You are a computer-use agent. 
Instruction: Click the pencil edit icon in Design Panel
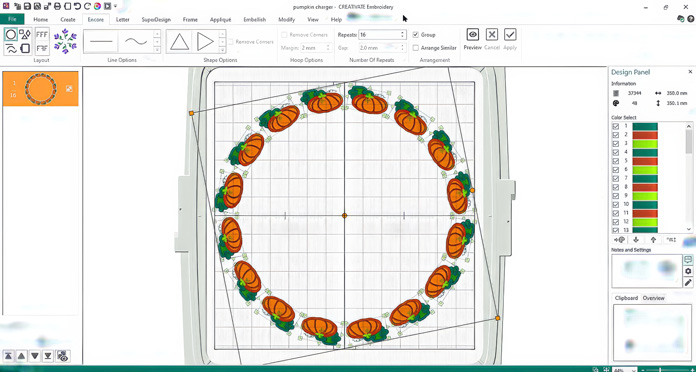688,282
